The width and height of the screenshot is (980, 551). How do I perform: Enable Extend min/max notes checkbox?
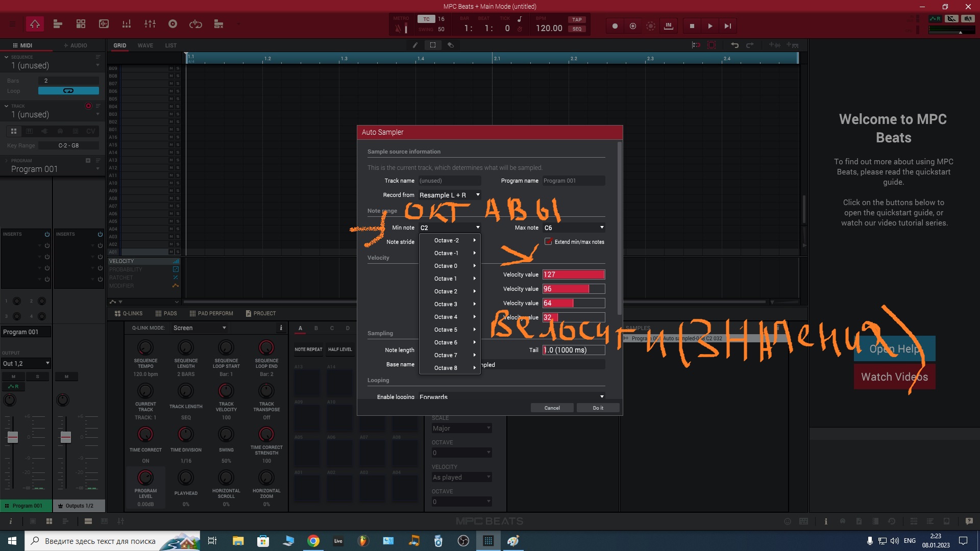(548, 242)
